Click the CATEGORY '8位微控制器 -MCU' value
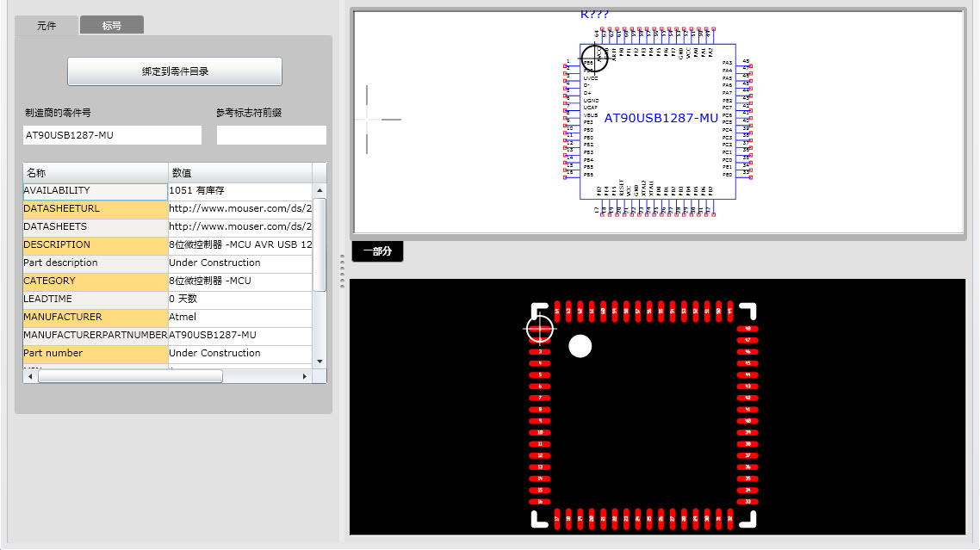Image resolution: width=980 pixels, height=550 pixels. coord(240,281)
